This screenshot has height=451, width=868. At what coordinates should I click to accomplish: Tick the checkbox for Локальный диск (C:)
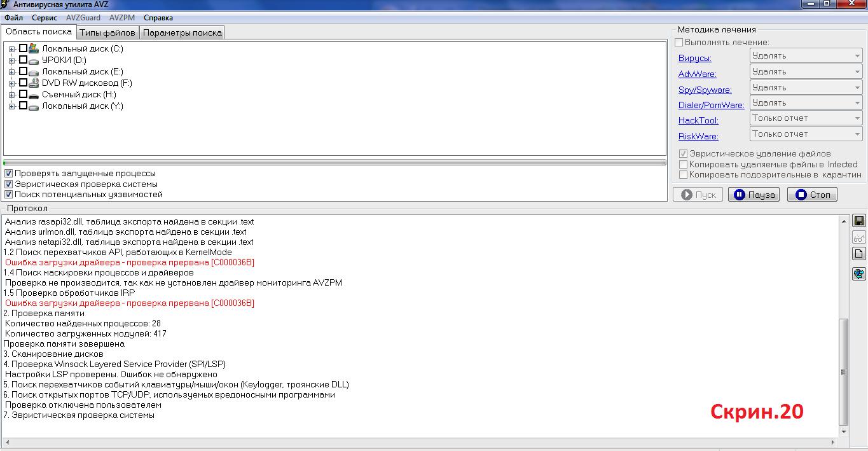tap(24, 48)
